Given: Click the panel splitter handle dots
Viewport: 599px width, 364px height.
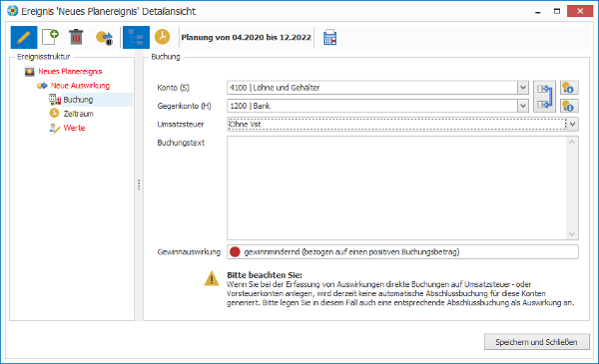Looking at the screenshot, I should coord(139,184).
